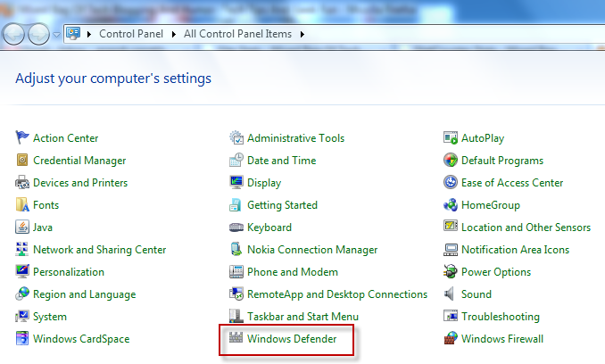Click the Region and Language globe icon
The image size is (605, 364).
(x=22, y=294)
